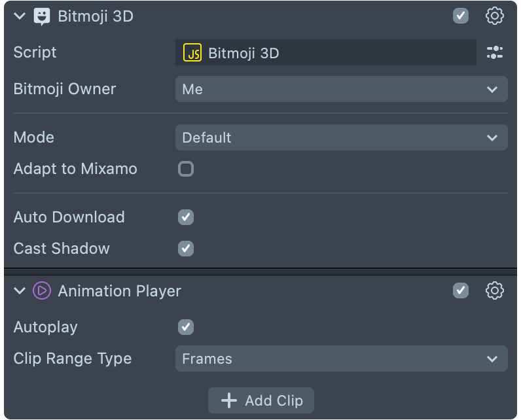Open Animation Player settings gear
The image size is (521, 420).
point(495,290)
